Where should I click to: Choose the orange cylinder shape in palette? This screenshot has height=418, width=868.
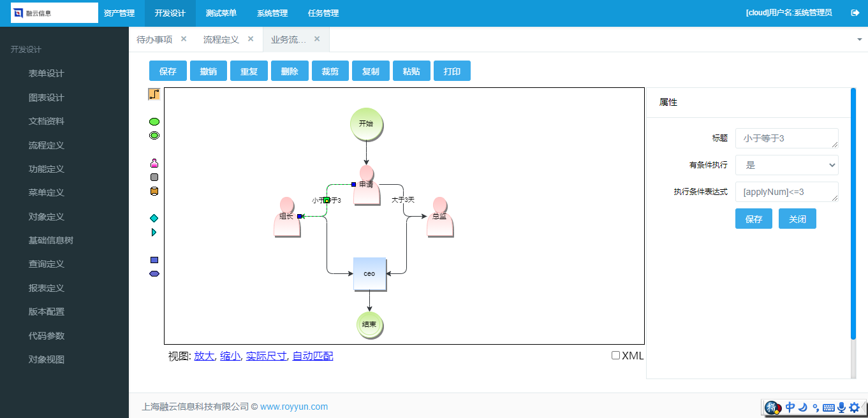pos(154,191)
